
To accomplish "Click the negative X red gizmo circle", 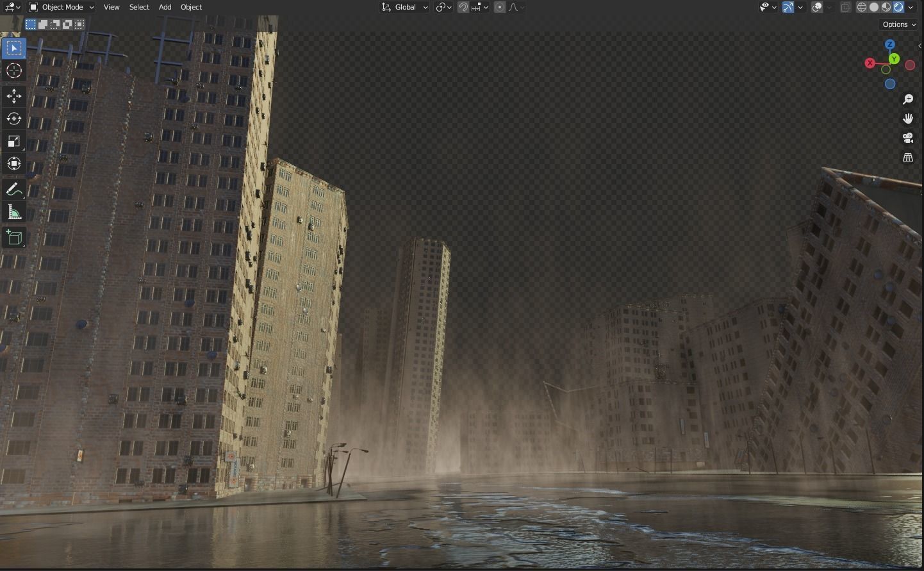I will point(910,65).
